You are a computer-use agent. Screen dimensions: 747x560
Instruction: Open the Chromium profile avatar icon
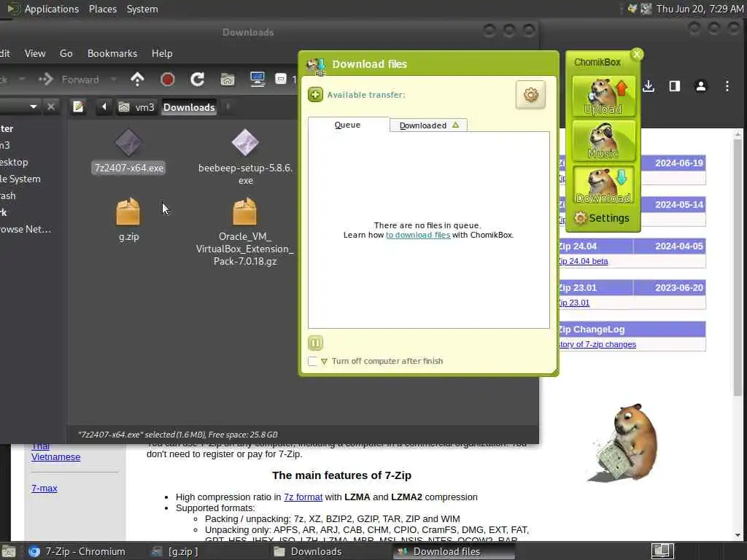701,86
